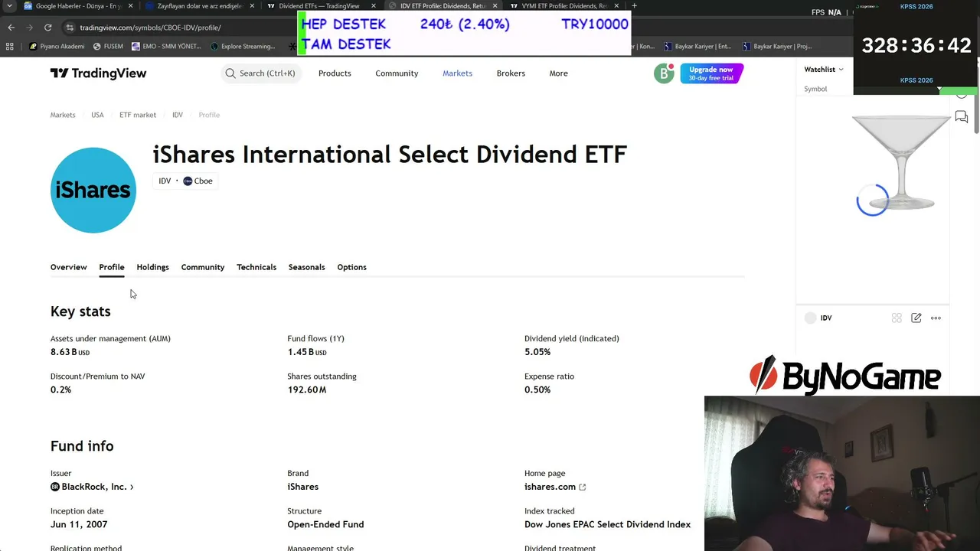Open the browser apps grid icon
980x551 pixels.
click(11, 46)
